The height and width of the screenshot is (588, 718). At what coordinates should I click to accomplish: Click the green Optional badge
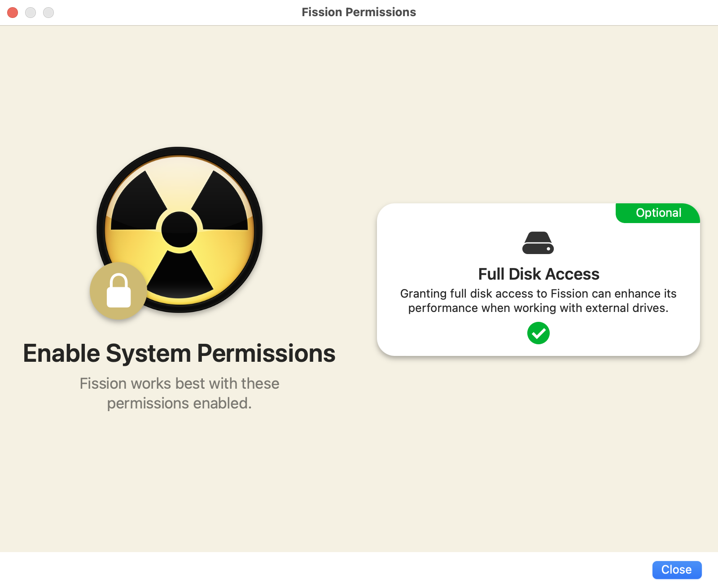pos(658,213)
